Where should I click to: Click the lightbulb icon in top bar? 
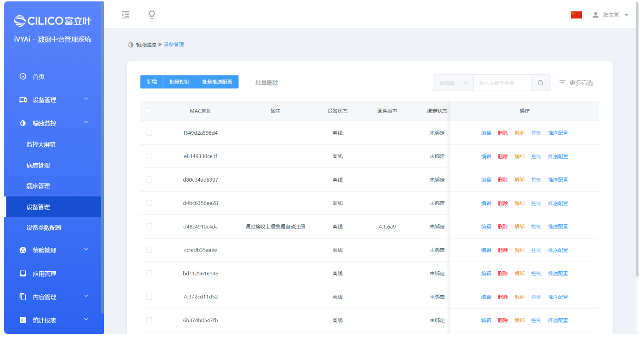[x=152, y=15]
